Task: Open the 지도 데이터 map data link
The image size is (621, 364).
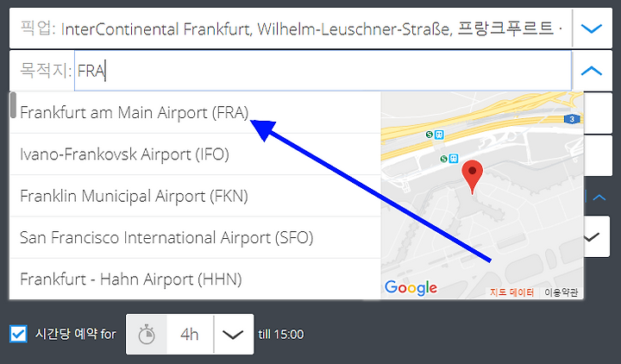Action: (512, 292)
